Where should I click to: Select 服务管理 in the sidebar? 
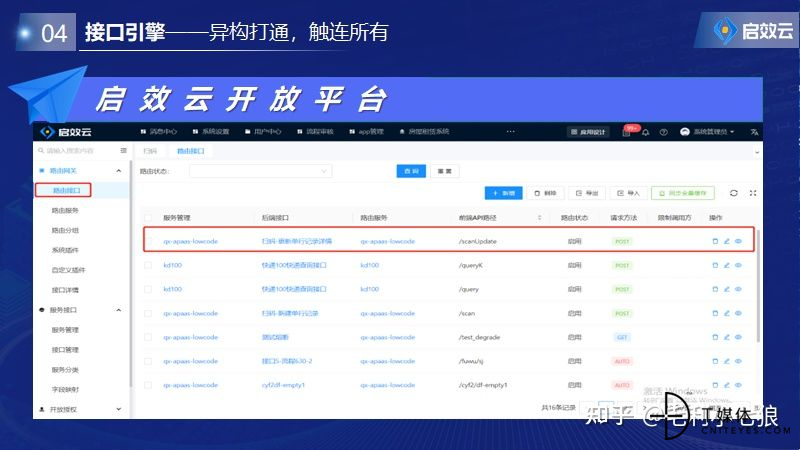click(65, 330)
